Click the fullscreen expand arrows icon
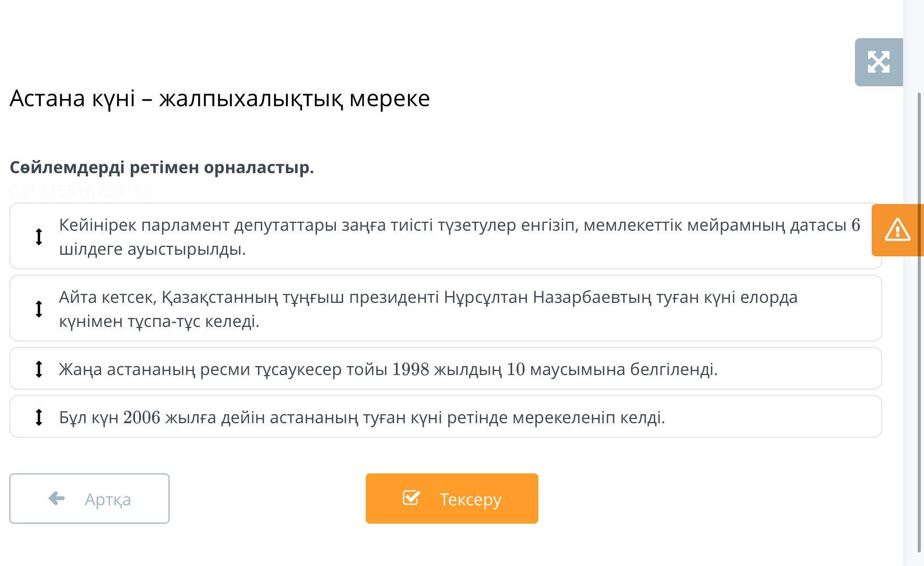 [878, 62]
